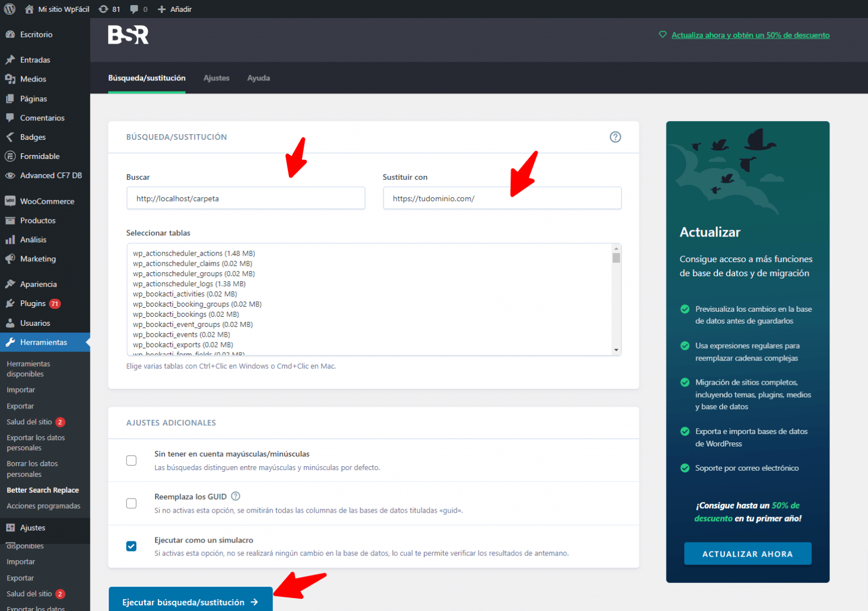The image size is (868, 611).
Task: Click the Advanced CF7 DB eye icon
Action: coord(10,175)
